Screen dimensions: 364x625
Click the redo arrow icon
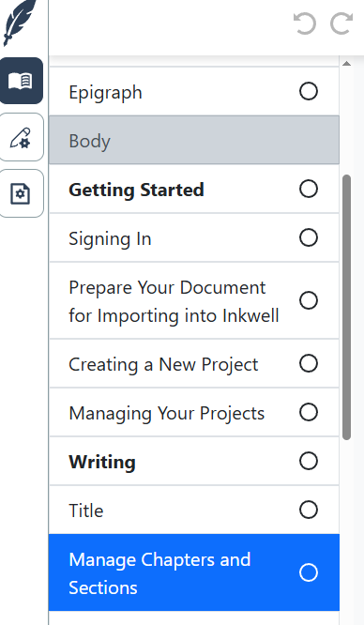point(341,23)
